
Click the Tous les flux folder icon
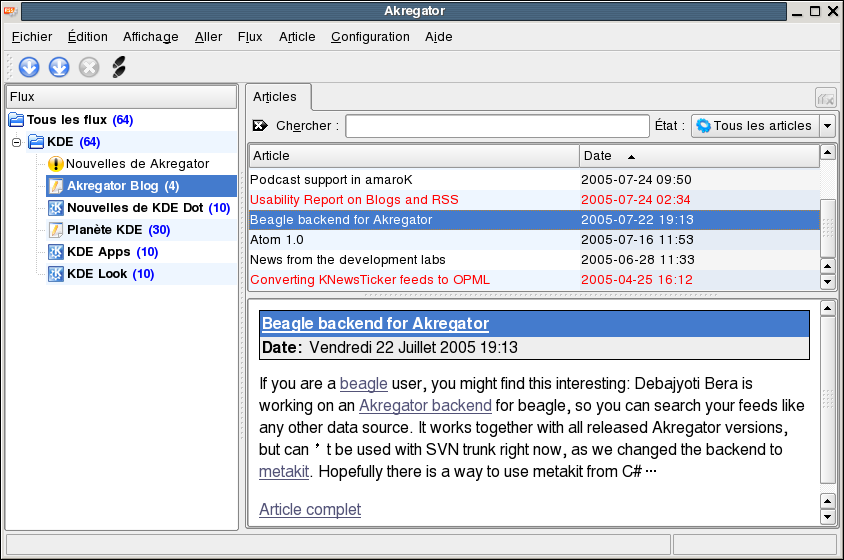pyautogui.click(x=16, y=120)
